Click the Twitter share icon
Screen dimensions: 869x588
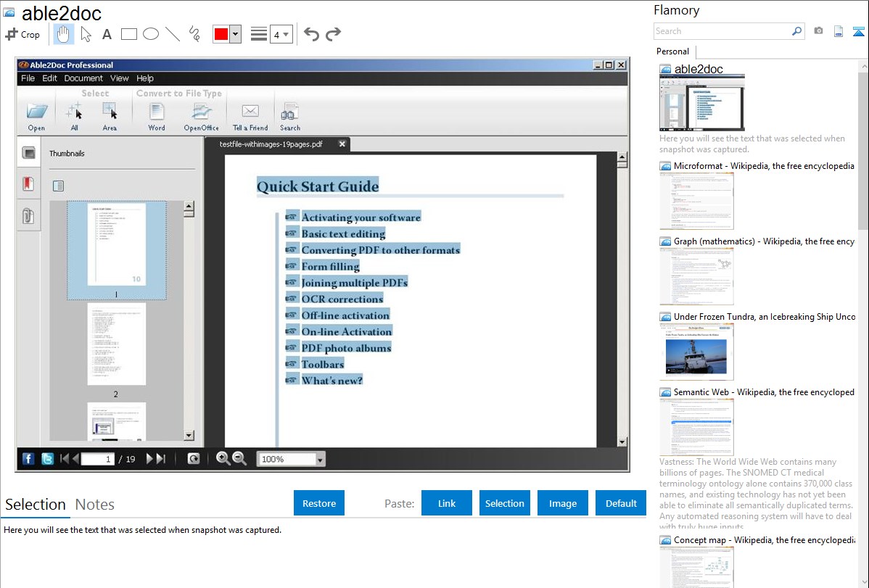pos(48,459)
